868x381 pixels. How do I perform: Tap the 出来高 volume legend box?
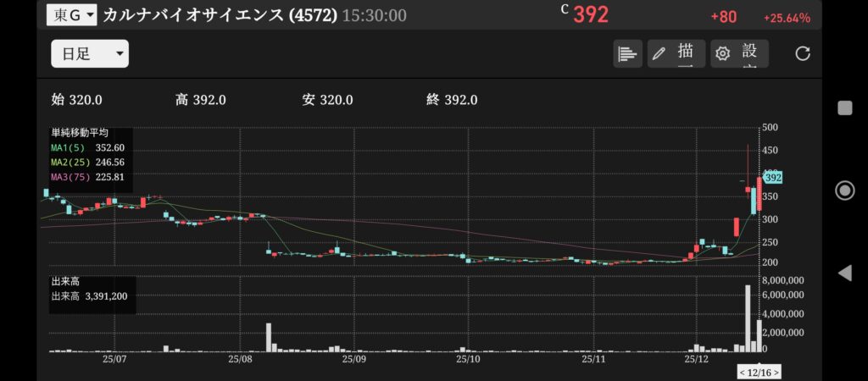[x=92, y=290]
